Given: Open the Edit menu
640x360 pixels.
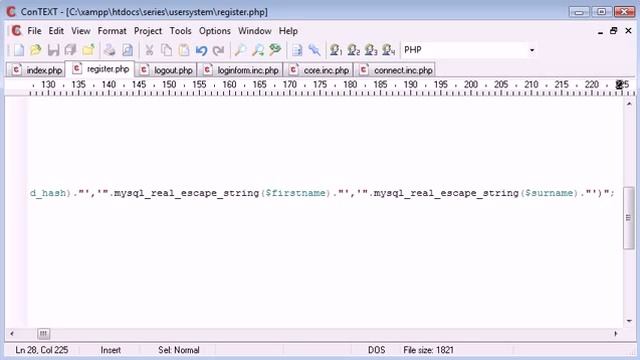Looking at the screenshot, I should pyautogui.click(x=56, y=31).
